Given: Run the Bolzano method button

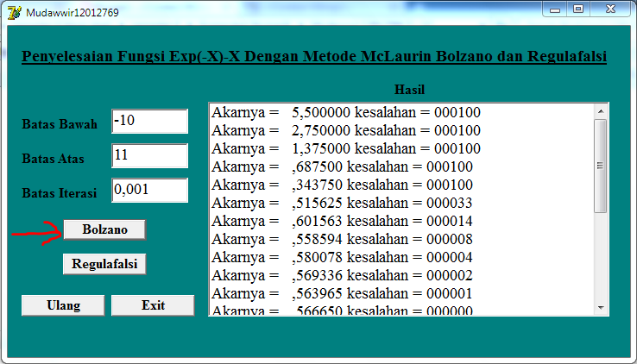Looking at the screenshot, I should click(x=104, y=229).
